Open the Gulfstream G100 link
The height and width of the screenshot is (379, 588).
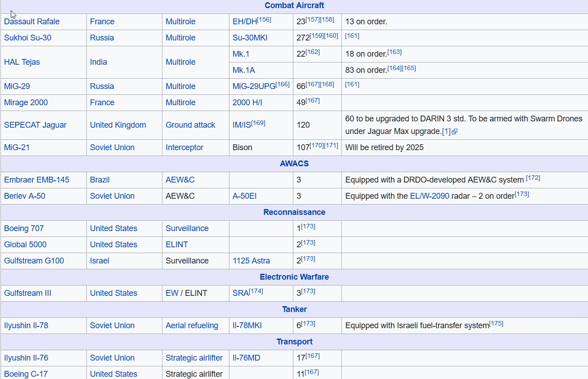pos(34,261)
